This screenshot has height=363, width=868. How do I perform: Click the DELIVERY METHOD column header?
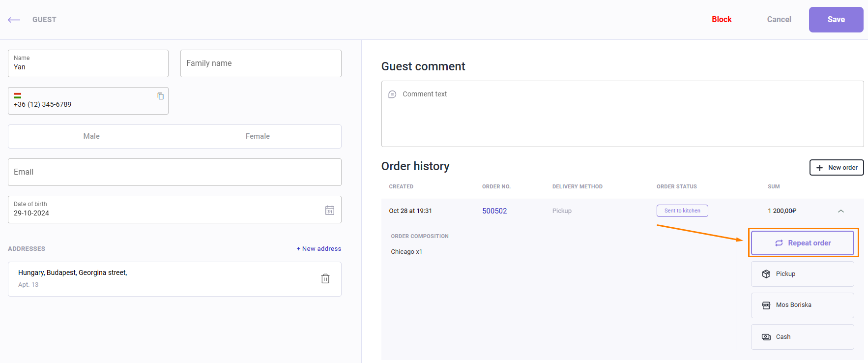click(578, 187)
